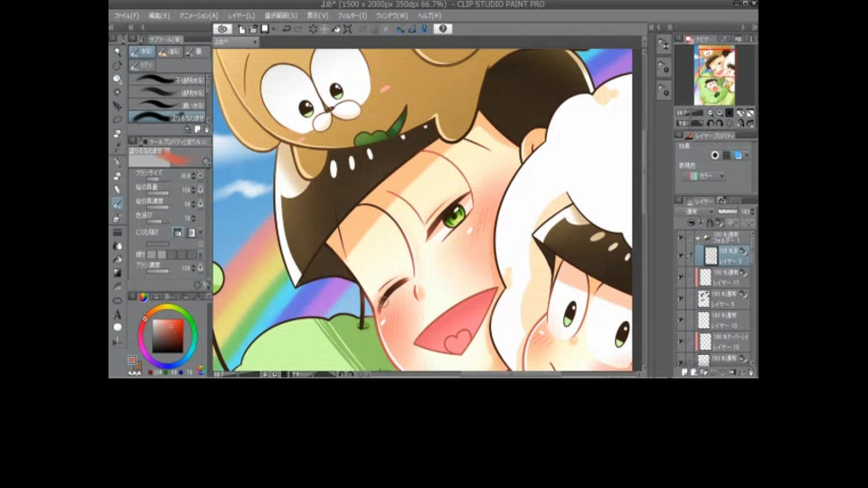The image size is (868, 488).
Task: Select 透明水彩 brush
Action: [x=167, y=92]
